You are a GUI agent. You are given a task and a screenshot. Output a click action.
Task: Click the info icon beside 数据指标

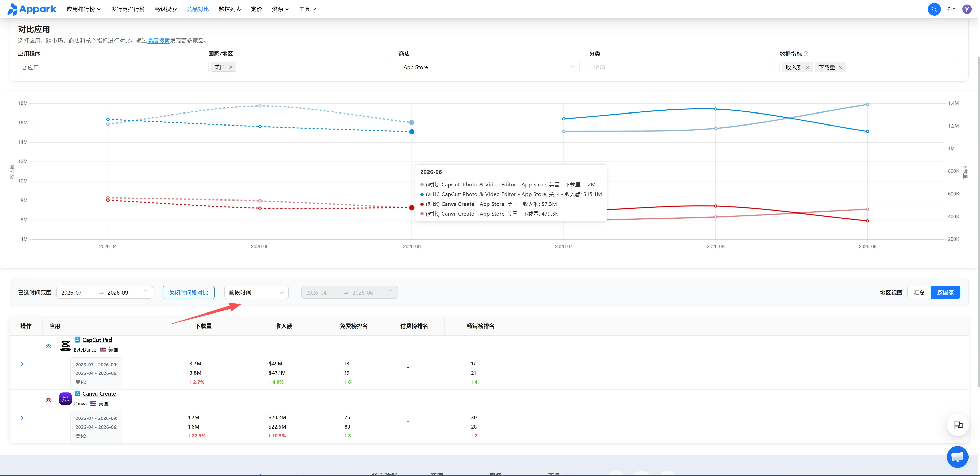[806, 54]
